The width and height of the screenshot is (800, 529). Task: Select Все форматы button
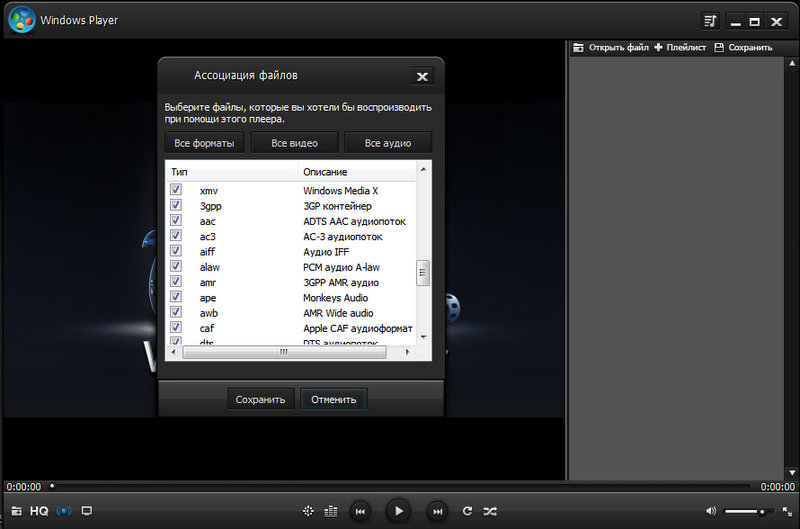click(204, 143)
